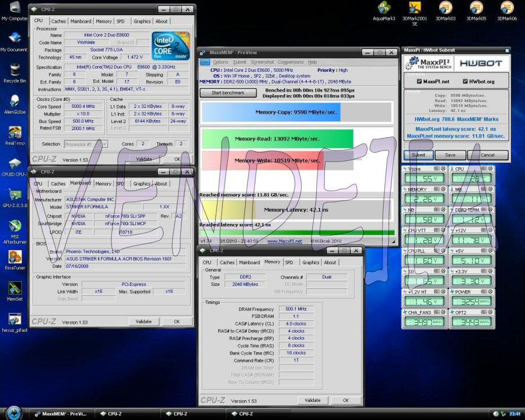Screen dimensions: 525x420
Task: Open settings icon of the +3.3V gadget
Action: [484, 271]
